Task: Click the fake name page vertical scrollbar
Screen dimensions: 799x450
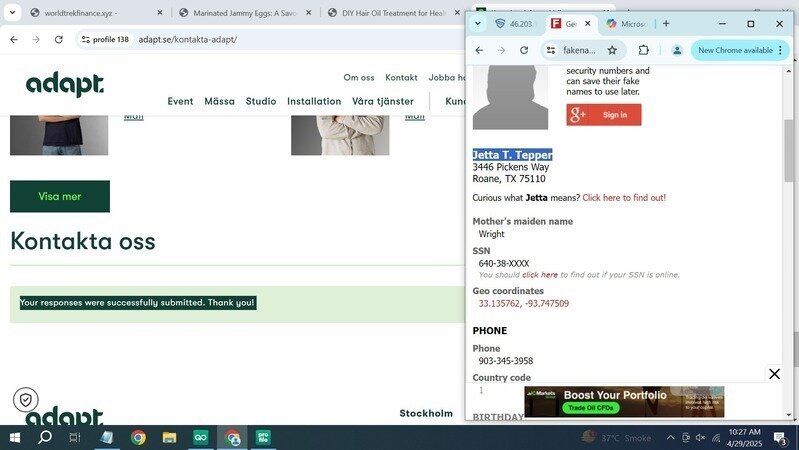Action: [789, 150]
